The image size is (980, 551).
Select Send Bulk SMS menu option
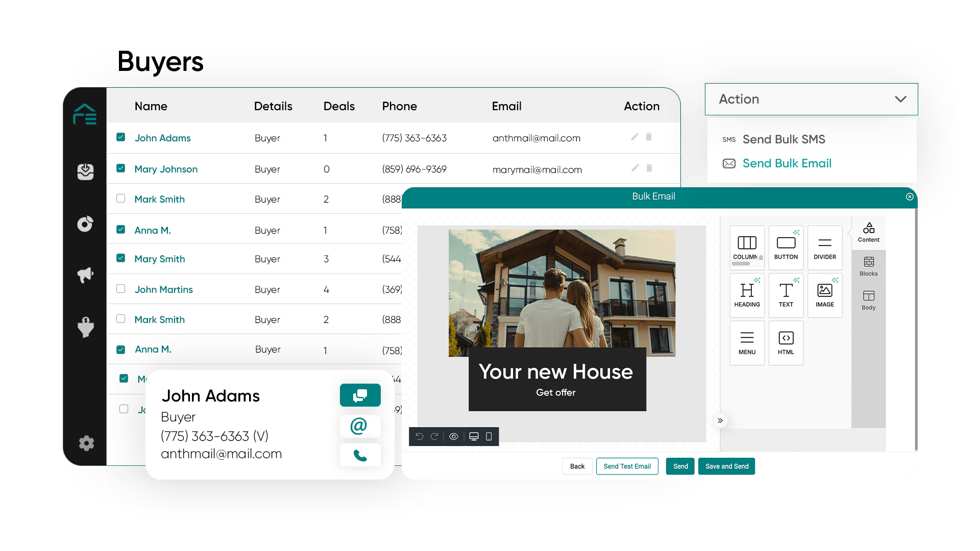click(783, 139)
